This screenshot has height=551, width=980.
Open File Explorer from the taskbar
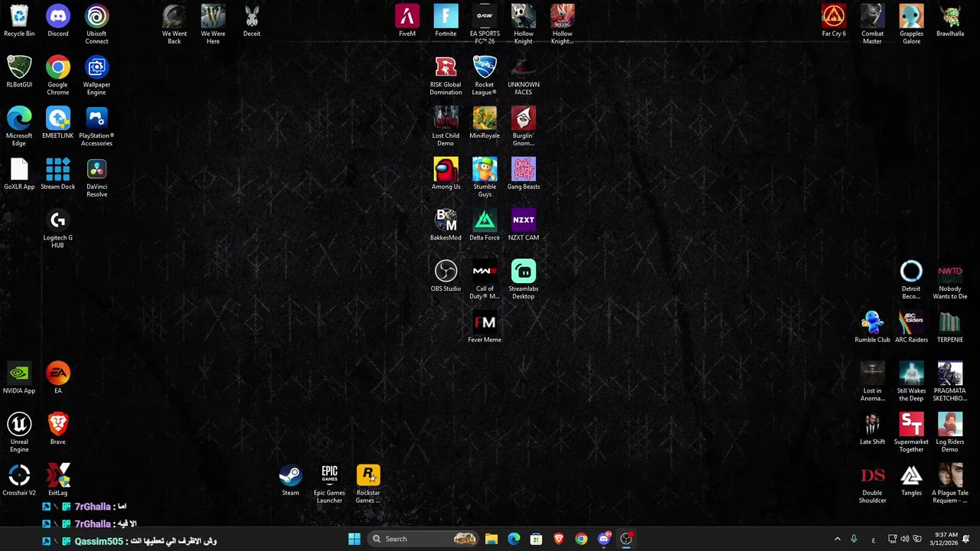(492, 539)
